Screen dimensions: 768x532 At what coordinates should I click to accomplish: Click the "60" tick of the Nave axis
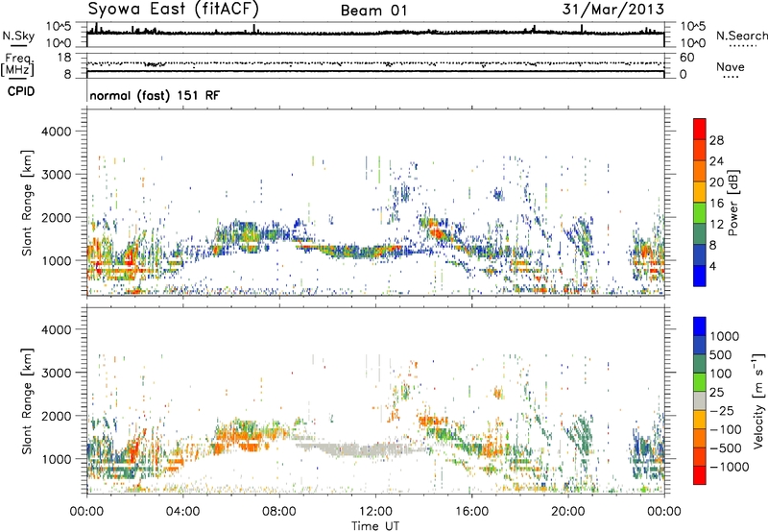coord(686,58)
